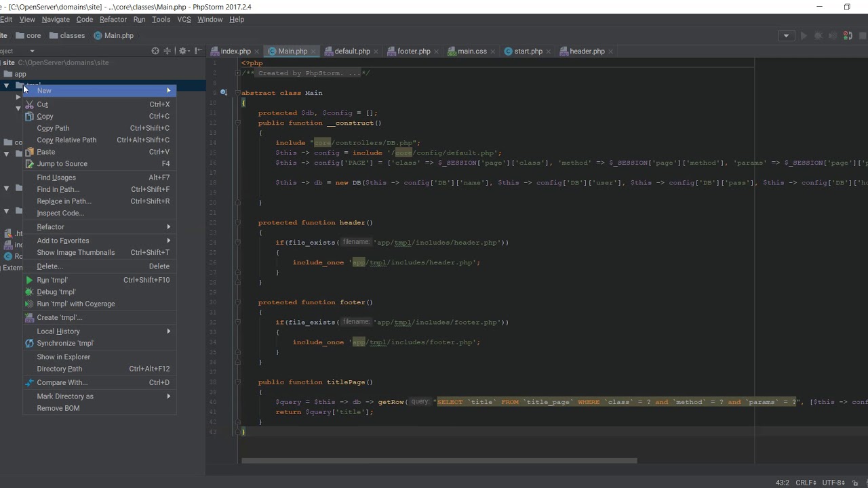Collapse the tmpl folder tree arrow
This screenshot has width=868, height=488.
7,85
